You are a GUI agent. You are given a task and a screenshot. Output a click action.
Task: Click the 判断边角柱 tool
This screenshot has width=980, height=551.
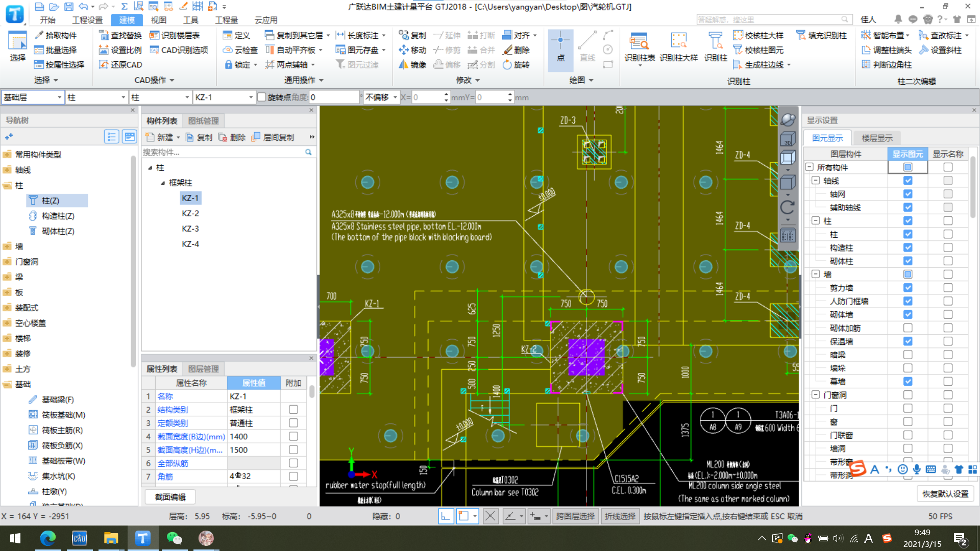(x=887, y=65)
